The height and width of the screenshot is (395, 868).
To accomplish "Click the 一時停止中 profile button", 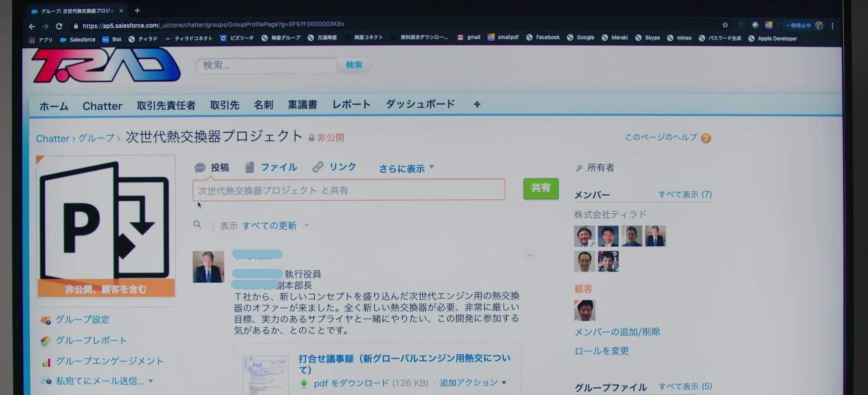I will coord(804,25).
